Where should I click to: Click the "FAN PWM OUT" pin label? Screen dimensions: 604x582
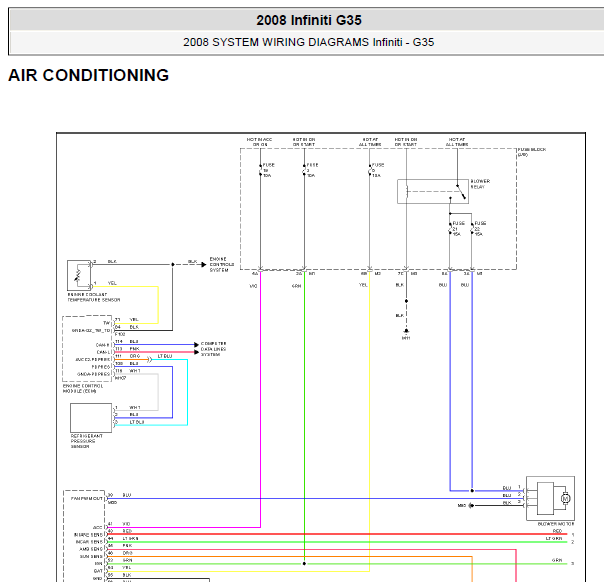[x=87, y=498]
